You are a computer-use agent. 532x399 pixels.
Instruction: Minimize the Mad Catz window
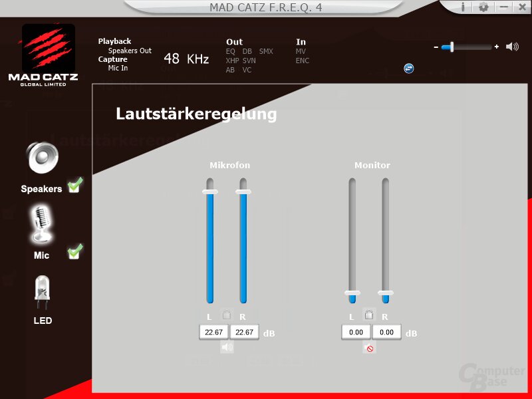(504, 7)
